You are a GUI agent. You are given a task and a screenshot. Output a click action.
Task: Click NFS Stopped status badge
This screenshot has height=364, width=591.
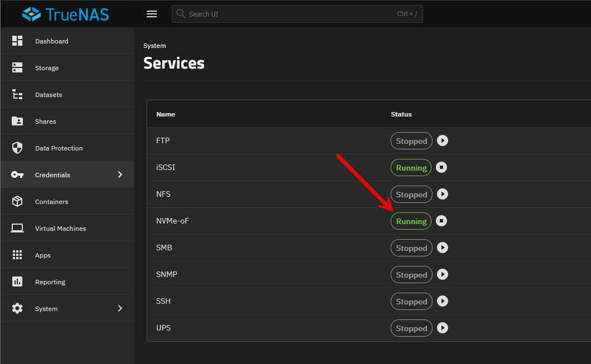click(x=411, y=194)
